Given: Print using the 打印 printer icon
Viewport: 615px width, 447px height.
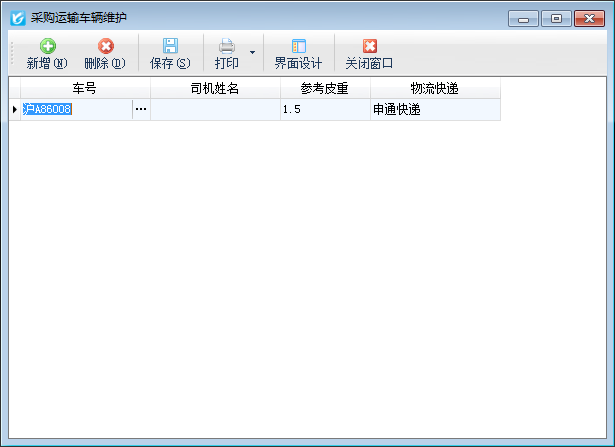Looking at the screenshot, I should pyautogui.click(x=227, y=47).
